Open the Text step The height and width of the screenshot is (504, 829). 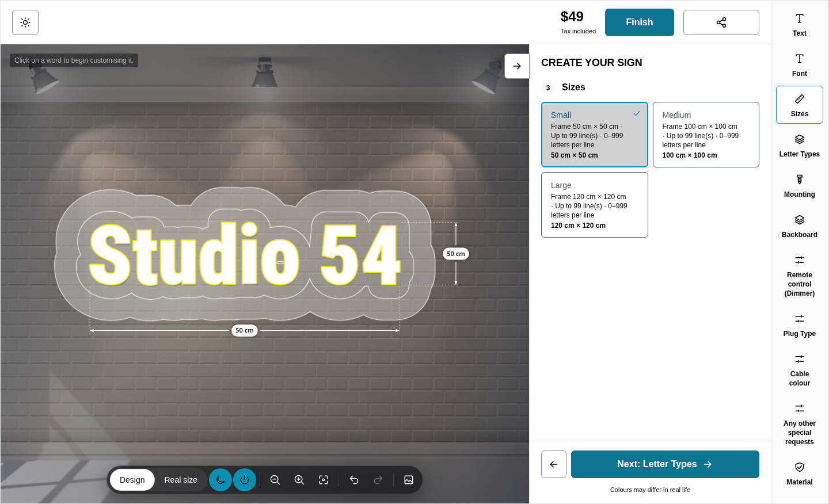coord(800,25)
